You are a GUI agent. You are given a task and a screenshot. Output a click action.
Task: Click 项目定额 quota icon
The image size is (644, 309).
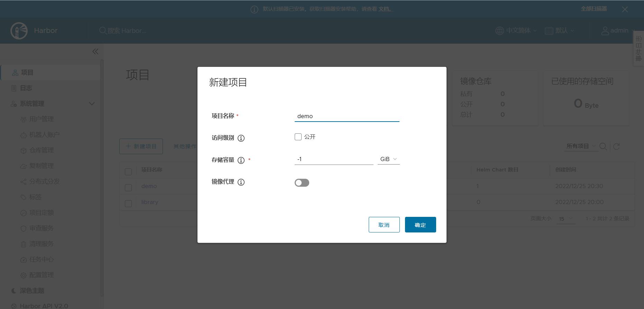pyautogui.click(x=23, y=213)
